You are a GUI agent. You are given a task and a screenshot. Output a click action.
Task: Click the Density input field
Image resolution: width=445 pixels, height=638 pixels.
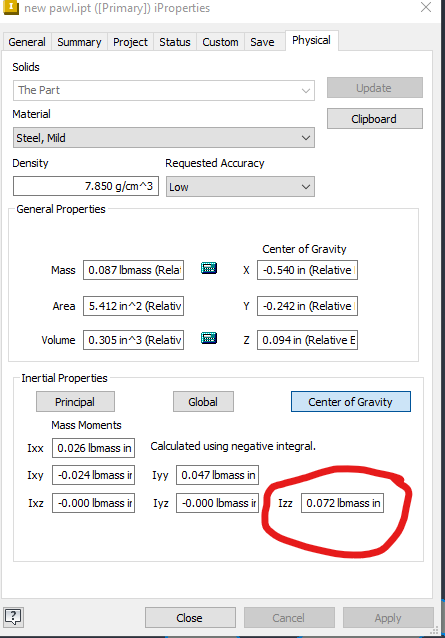click(x=86, y=186)
